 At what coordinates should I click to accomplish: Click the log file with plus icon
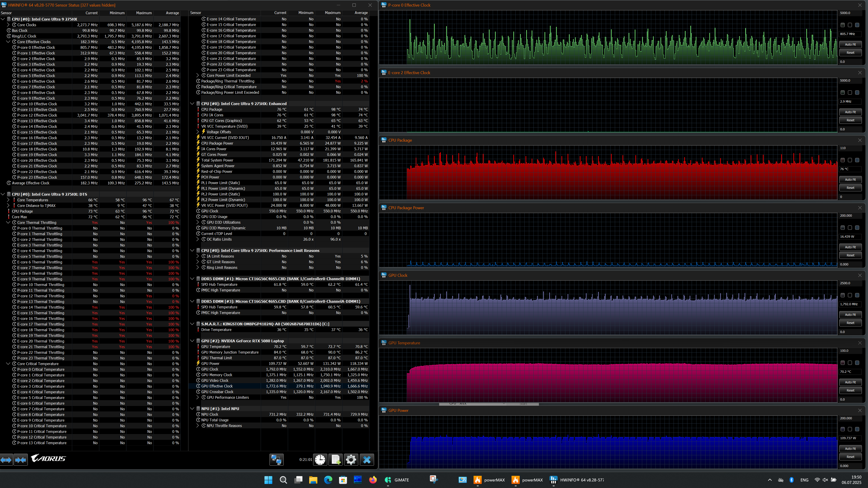336,460
